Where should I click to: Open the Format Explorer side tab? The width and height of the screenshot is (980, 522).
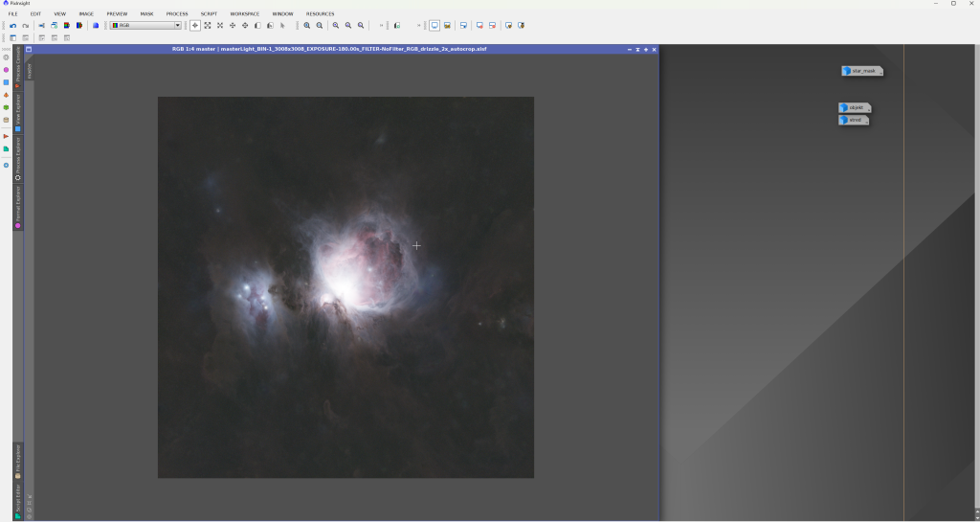tap(18, 206)
